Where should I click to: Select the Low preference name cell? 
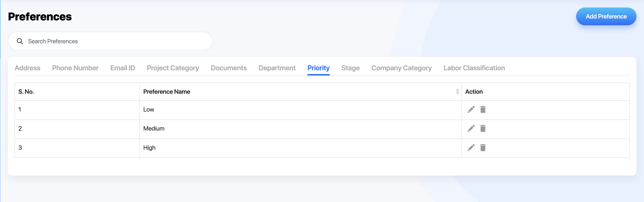[x=300, y=110]
